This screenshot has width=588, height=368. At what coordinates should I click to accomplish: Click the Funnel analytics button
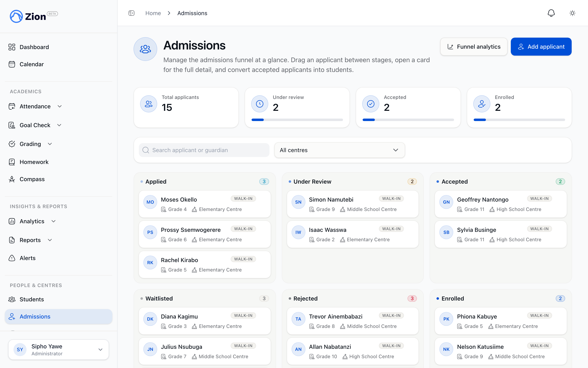click(x=473, y=47)
